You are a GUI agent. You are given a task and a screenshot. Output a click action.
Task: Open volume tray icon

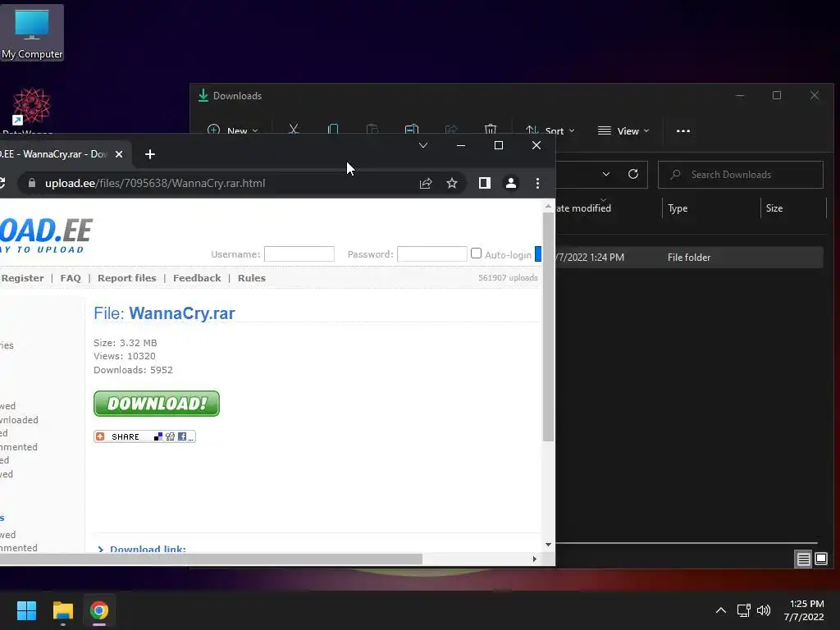764,610
